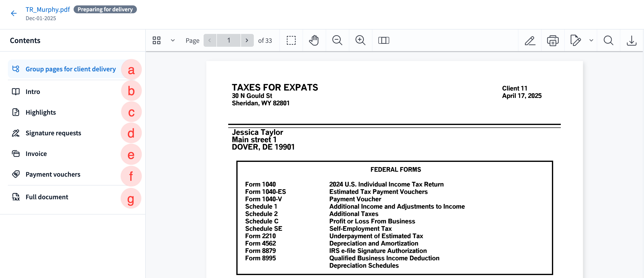The height and width of the screenshot is (278, 644).
Task: Click the Form 8879 entry
Action: pos(260,251)
